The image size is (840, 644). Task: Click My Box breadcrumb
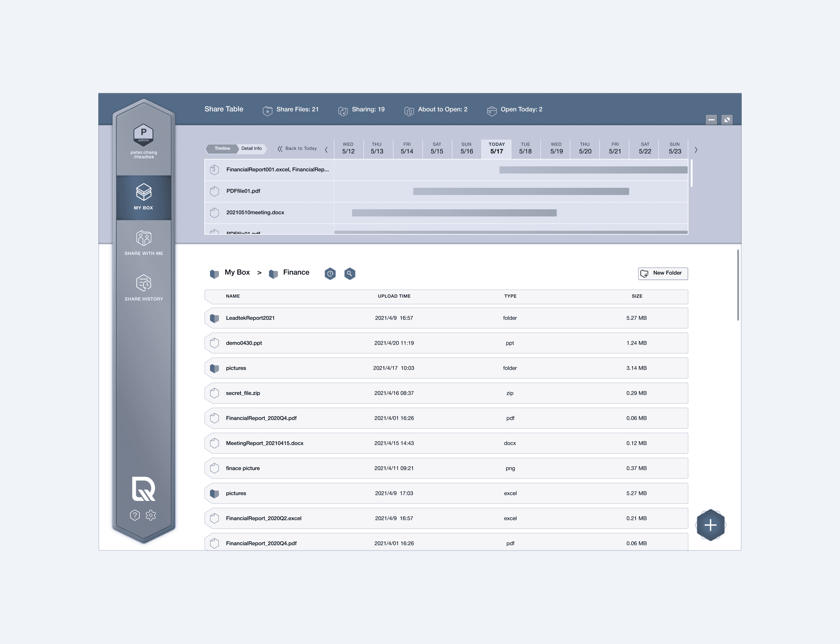coord(237,272)
